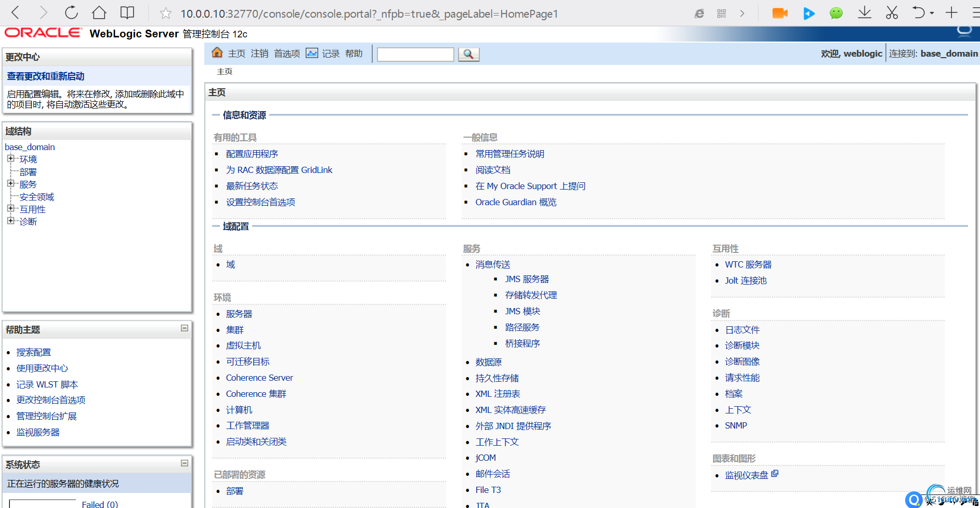This screenshot has height=508, width=980.
Task: Open the 启动类和关闭类 link
Action: click(x=256, y=442)
